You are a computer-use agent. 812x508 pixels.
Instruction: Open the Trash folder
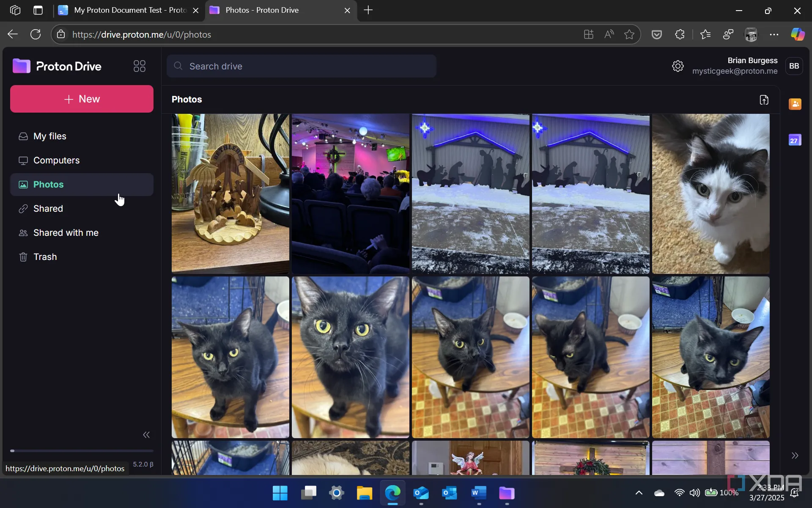[x=82, y=257]
